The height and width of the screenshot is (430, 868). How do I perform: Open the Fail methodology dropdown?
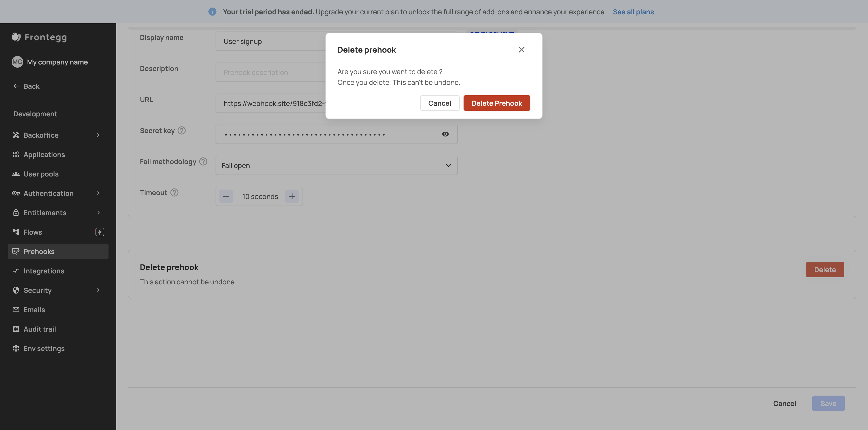[x=336, y=165]
